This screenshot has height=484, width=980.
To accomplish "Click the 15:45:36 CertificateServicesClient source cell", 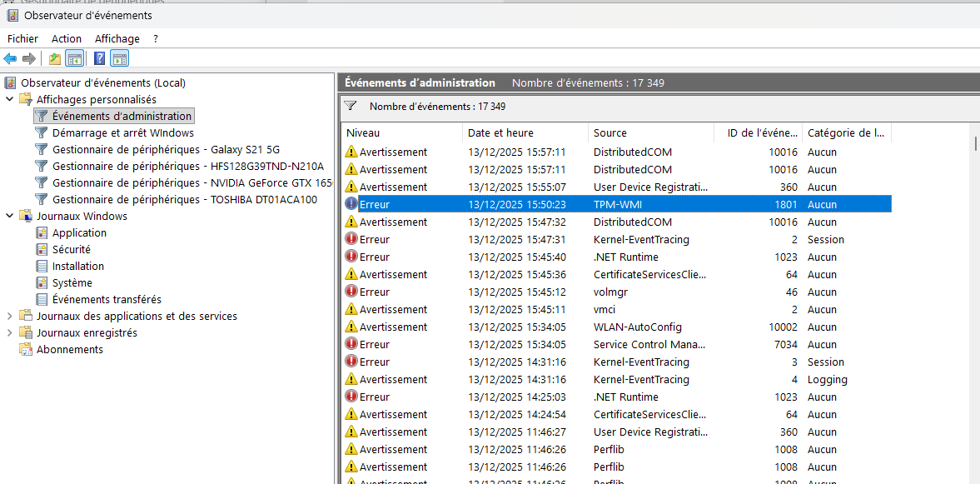I will tap(649, 274).
